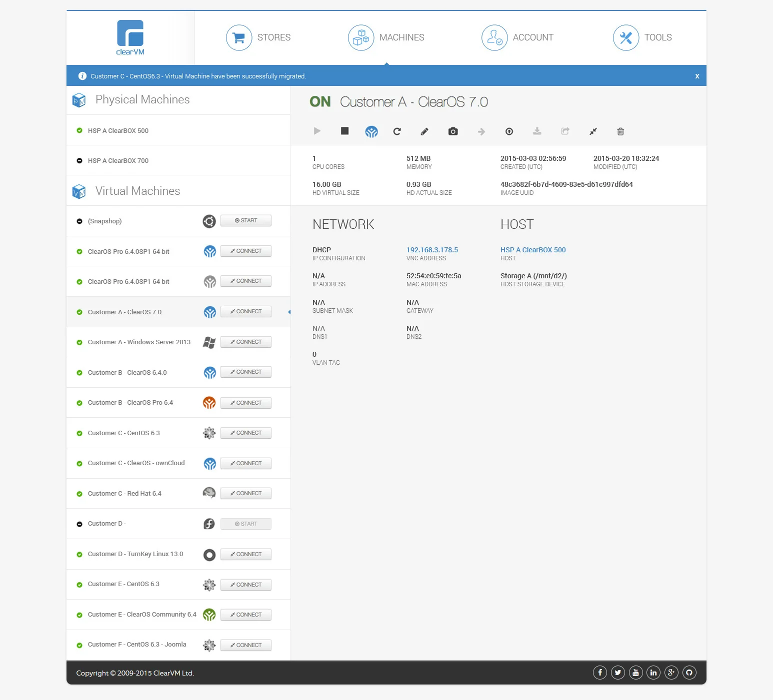Take a snapshot with camera icon

coord(453,131)
